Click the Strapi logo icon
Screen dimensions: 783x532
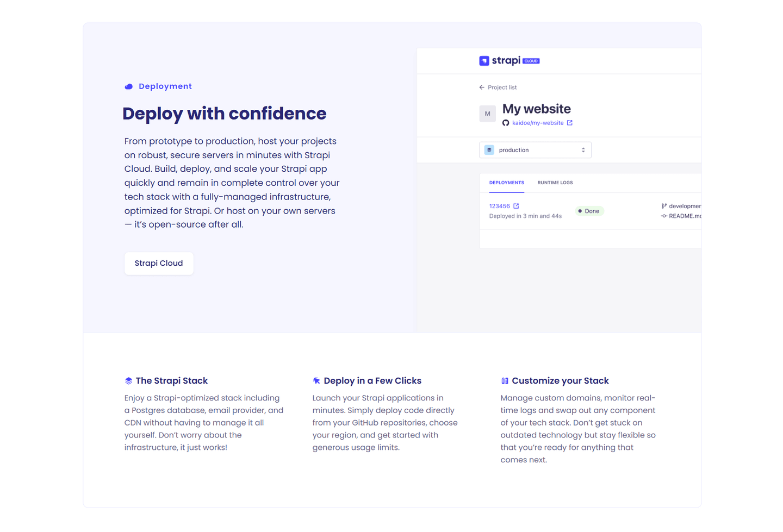tap(484, 61)
